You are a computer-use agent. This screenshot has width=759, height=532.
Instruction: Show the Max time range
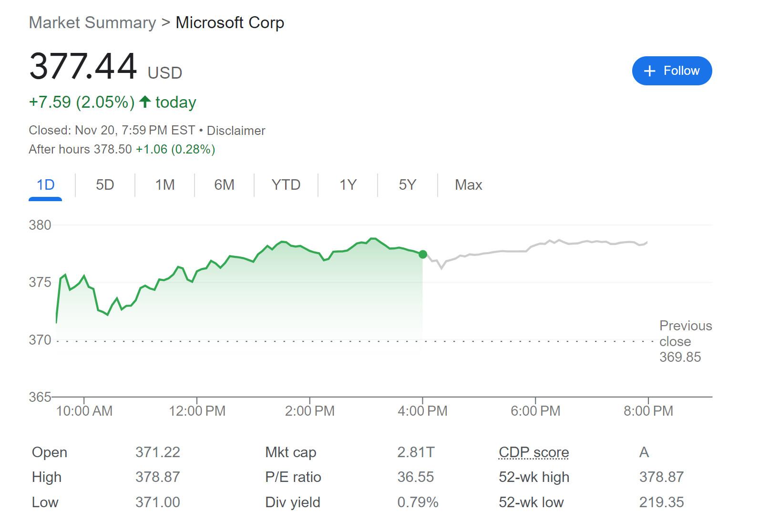[x=468, y=185]
